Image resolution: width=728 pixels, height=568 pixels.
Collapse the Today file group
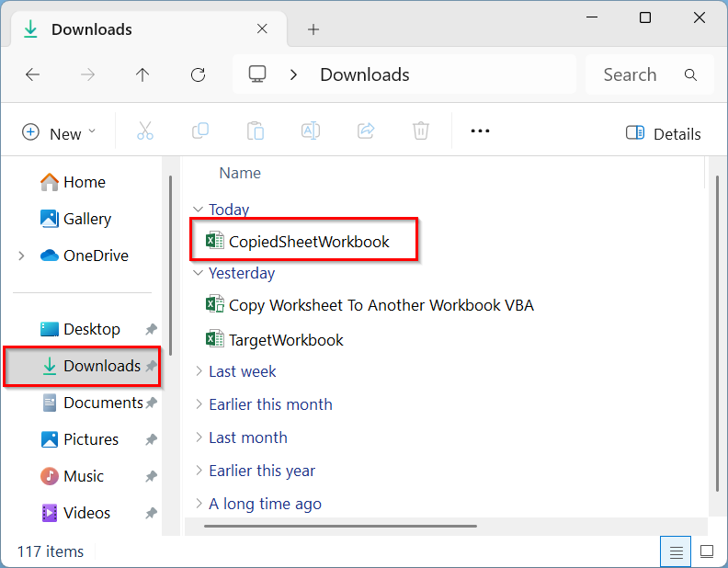tap(199, 210)
